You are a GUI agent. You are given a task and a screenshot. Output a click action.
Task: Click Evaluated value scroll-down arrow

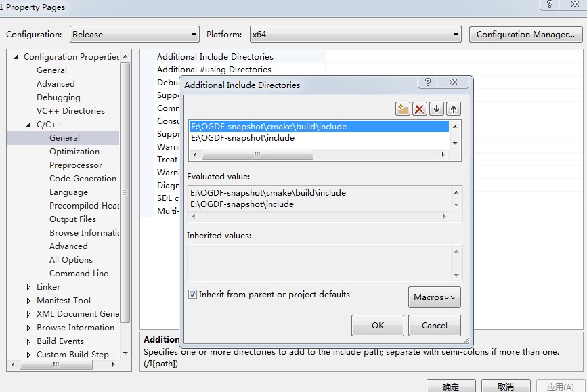tap(456, 204)
